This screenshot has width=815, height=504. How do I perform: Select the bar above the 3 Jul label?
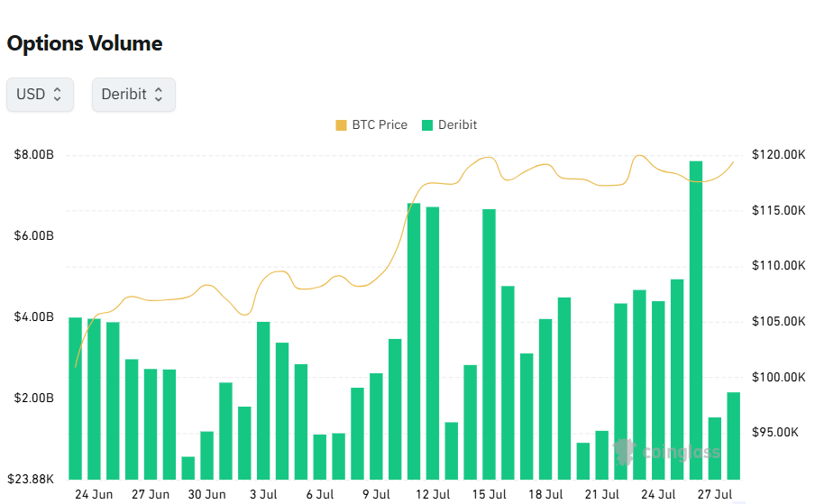click(263, 400)
